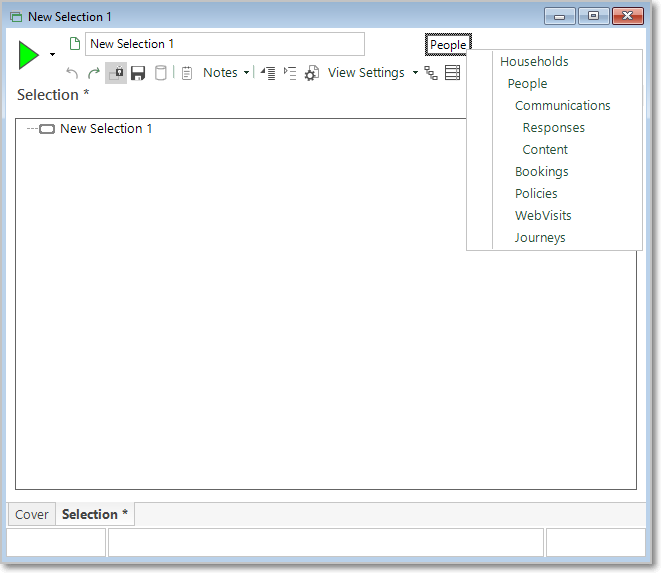The image size is (661, 573).
Task: Click the Notes clipboard icon
Action: 187,73
